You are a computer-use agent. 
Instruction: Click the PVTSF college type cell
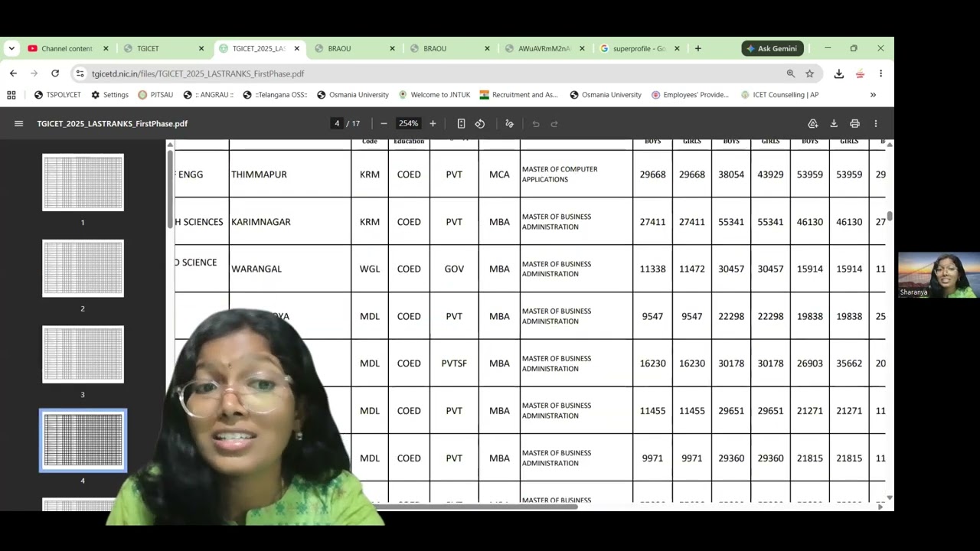[454, 364]
